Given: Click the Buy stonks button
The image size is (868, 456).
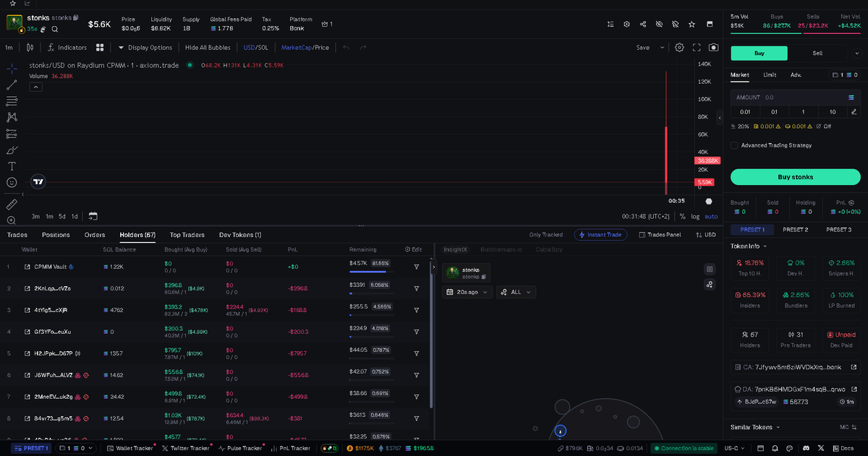Looking at the screenshot, I should tap(795, 177).
